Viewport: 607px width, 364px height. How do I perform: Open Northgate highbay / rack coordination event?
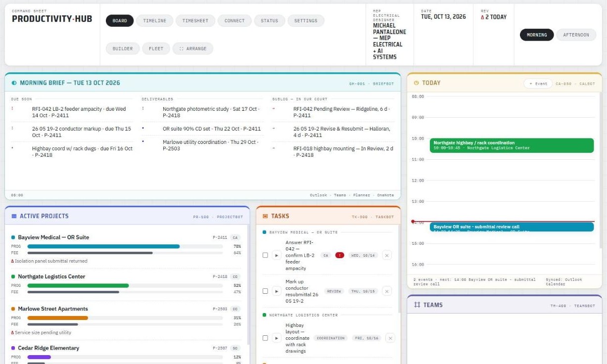512,145
